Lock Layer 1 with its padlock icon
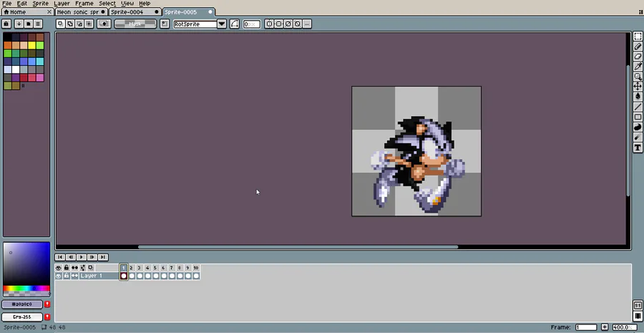The height and width of the screenshot is (333, 644). tap(66, 276)
